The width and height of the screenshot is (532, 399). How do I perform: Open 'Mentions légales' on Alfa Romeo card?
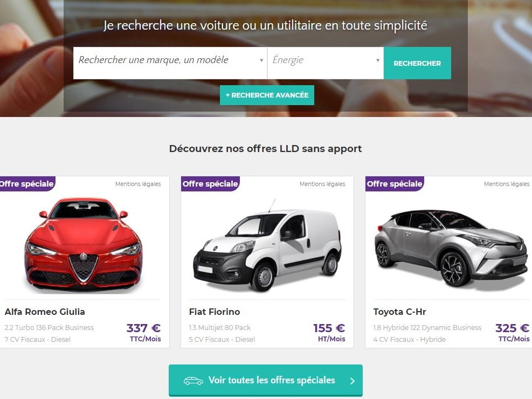click(x=138, y=184)
